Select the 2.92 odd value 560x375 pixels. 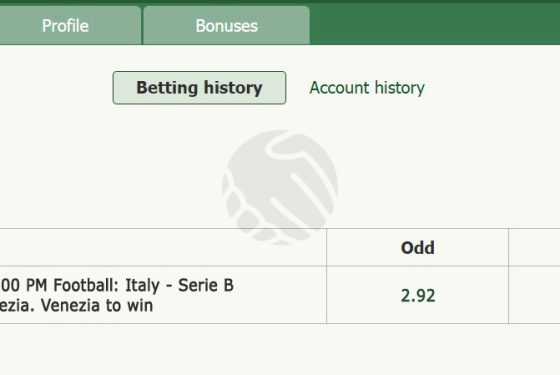pos(418,296)
